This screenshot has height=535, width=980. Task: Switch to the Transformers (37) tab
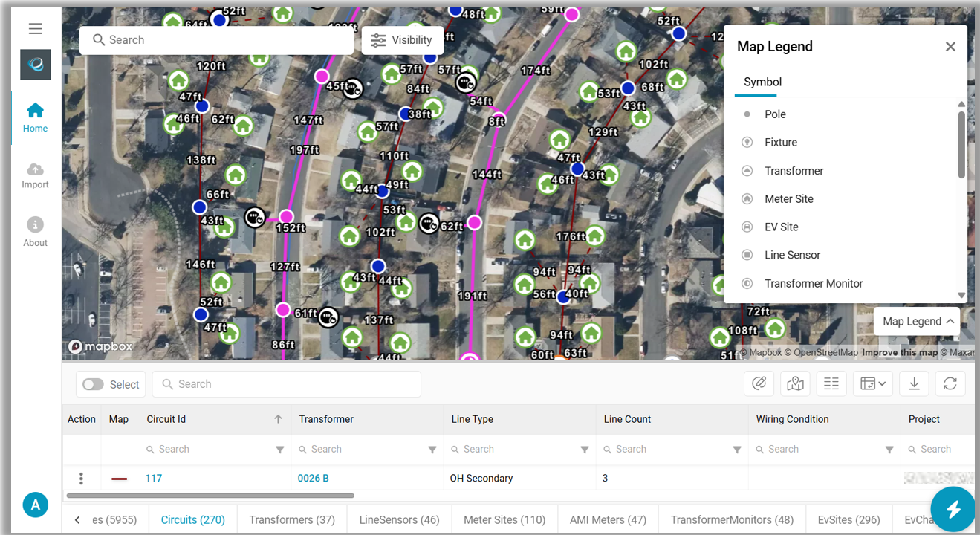click(x=292, y=520)
